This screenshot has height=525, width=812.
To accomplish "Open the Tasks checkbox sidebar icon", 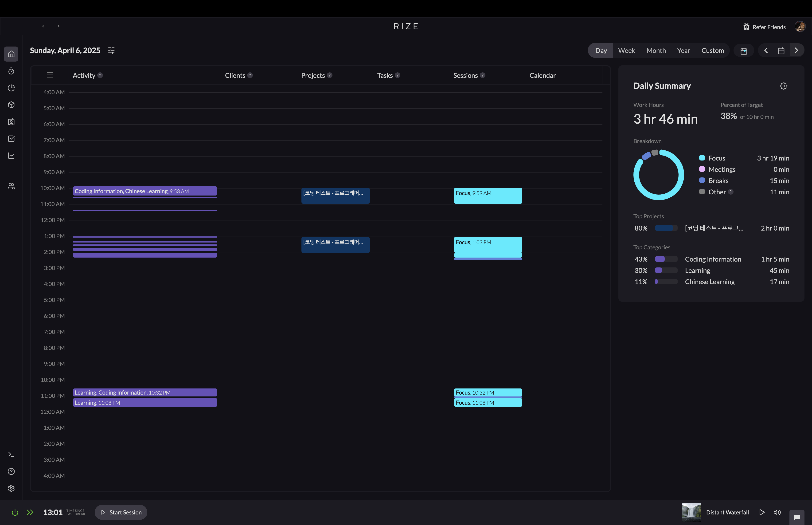I will (x=11, y=139).
